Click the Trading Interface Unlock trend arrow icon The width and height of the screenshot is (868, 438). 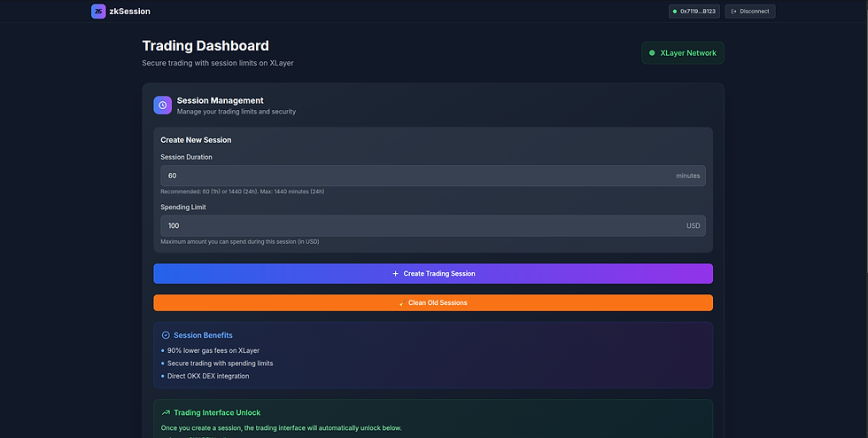tap(166, 412)
